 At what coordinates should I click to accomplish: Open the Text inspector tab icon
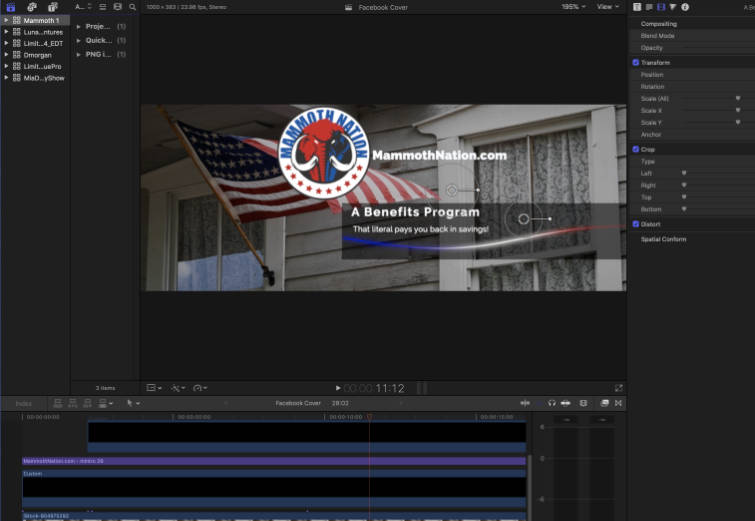coord(649,7)
